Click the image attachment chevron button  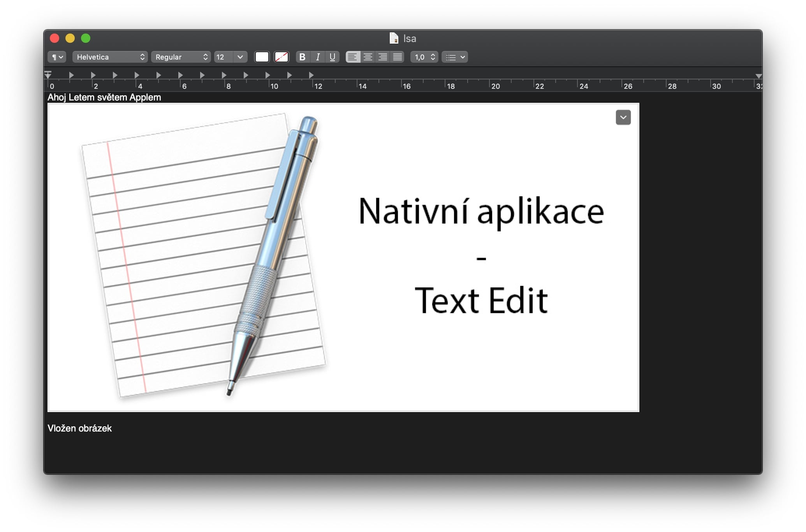[623, 117]
